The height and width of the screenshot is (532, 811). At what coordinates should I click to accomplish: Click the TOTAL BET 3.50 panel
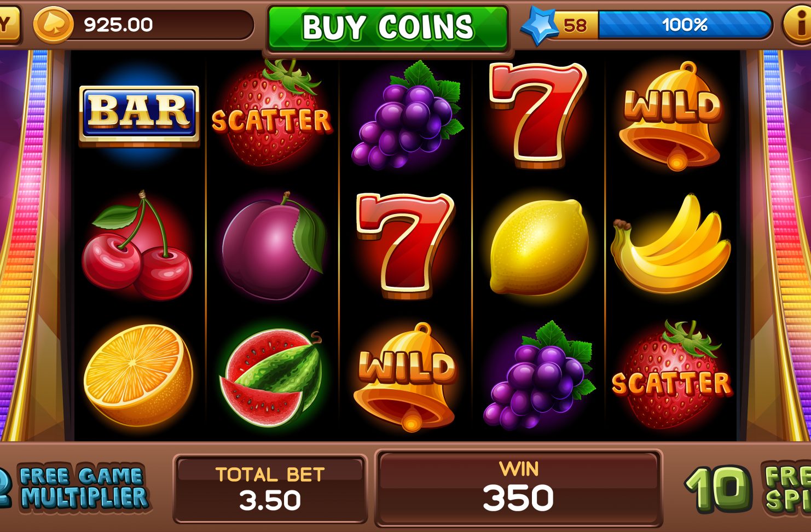point(270,488)
